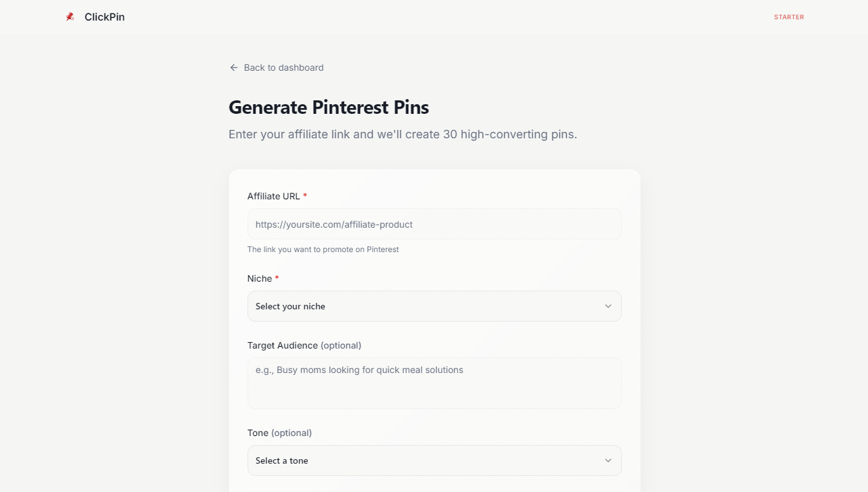The height and width of the screenshot is (492, 868).
Task: Click the helper text below Affiliate URL
Action: point(323,250)
